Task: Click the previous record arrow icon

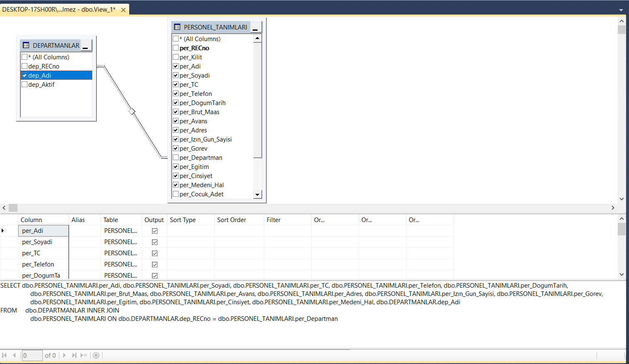Action: click(14, 355)
